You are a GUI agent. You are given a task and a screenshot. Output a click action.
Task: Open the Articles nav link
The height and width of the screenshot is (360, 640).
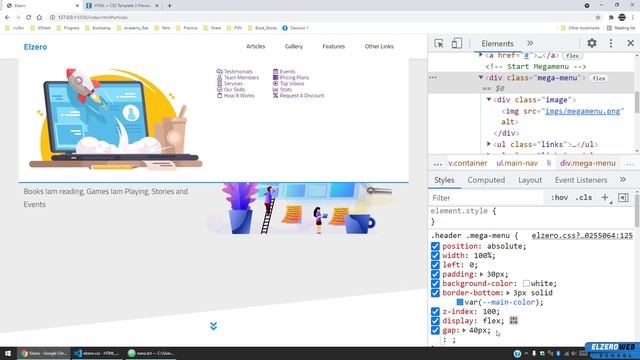(x=256, y=47)
